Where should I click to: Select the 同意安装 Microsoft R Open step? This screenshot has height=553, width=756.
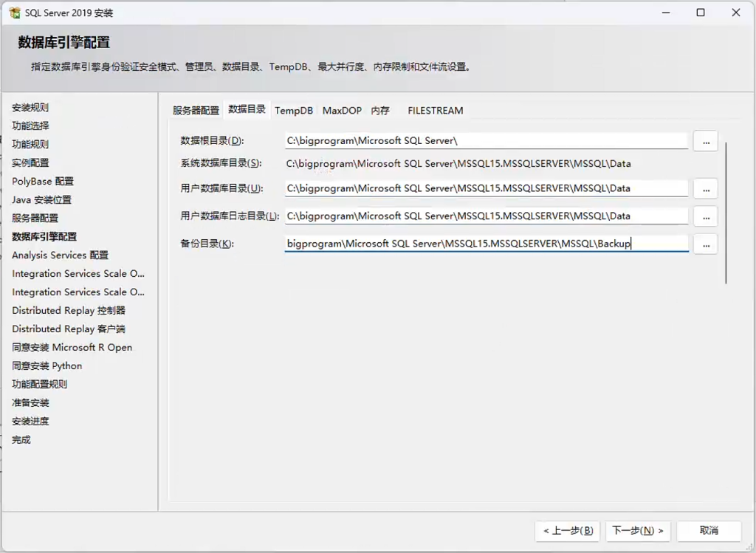(72, 347)
